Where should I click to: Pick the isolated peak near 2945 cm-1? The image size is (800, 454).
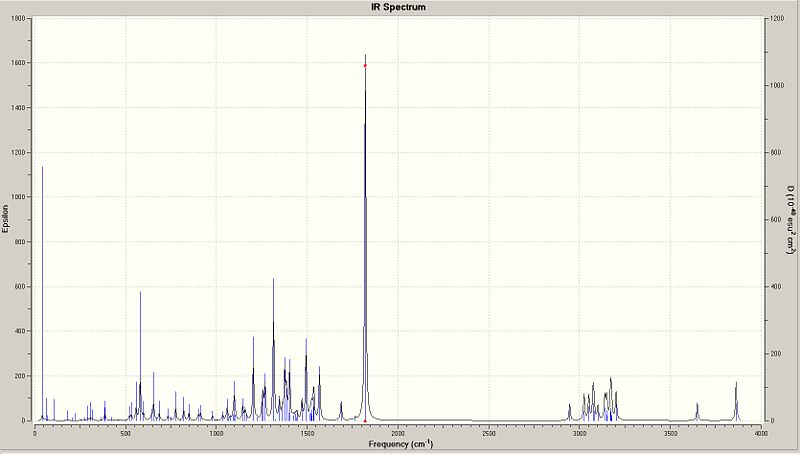pos(569,412)
